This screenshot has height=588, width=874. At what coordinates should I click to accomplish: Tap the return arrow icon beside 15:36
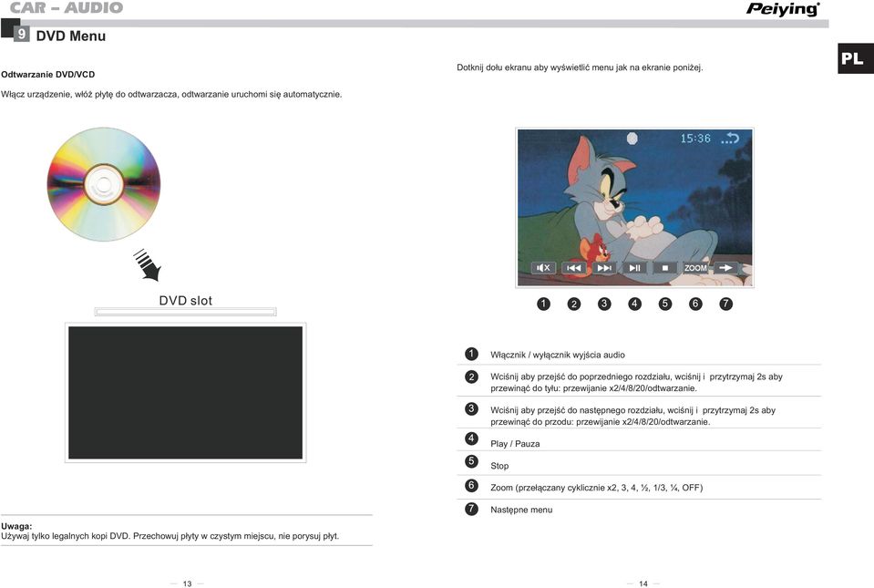pyautogui.click(x=730, y=139)
